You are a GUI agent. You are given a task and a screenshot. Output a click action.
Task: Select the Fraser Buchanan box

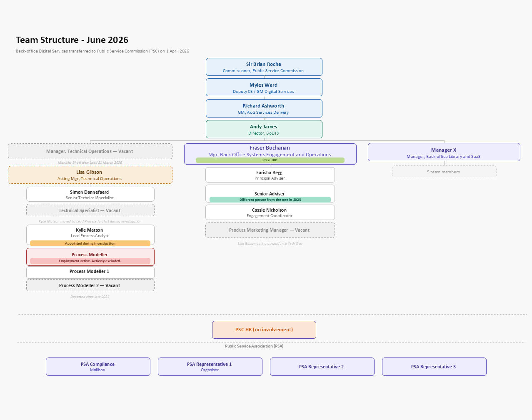(x=270, y=154)
